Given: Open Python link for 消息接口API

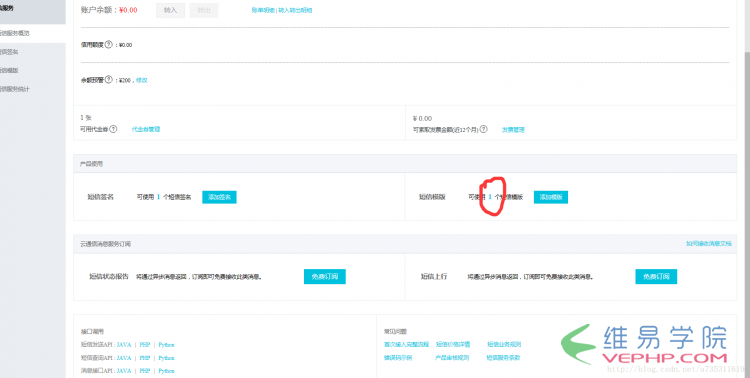Looking at the screenshot, I should point(166,371).
